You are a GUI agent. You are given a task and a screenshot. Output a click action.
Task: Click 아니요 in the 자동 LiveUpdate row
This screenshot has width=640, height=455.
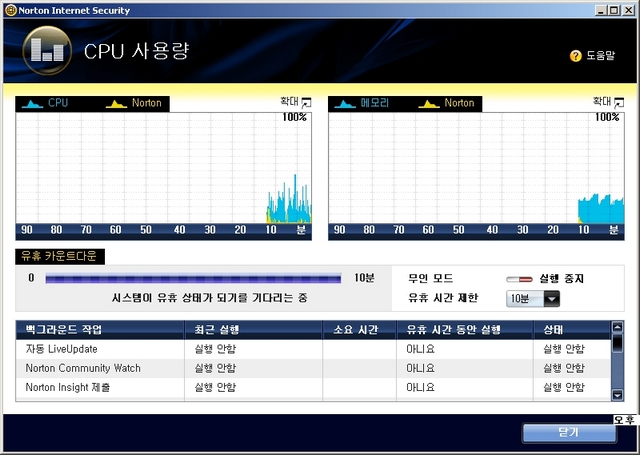(420, 349)
